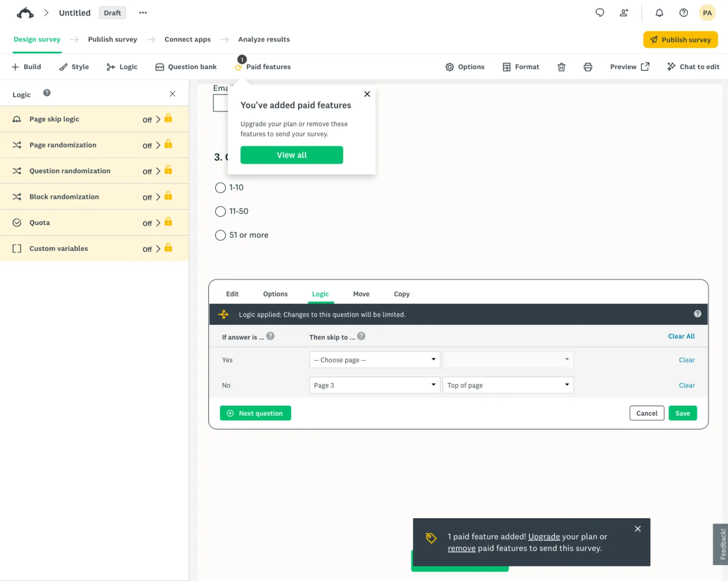Click the green View all button
This screenshot has width=728, height=581.
[x=292, y=155]
